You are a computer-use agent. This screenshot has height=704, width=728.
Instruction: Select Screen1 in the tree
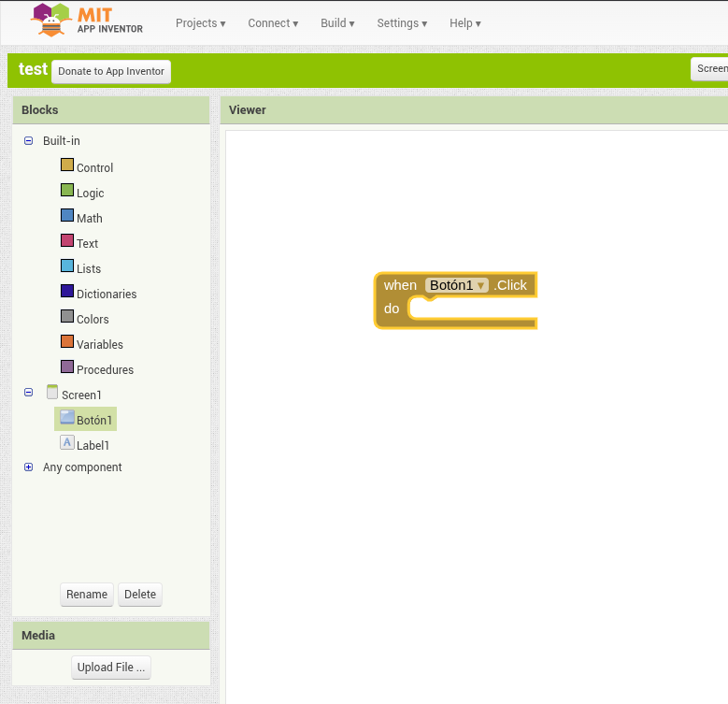pyautogui.click(x=81, y=395)
